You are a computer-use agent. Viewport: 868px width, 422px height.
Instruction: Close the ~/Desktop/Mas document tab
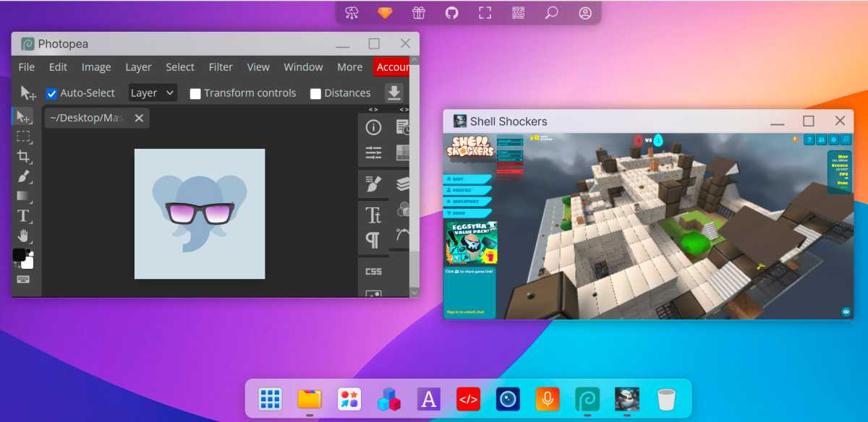point(139,118)
